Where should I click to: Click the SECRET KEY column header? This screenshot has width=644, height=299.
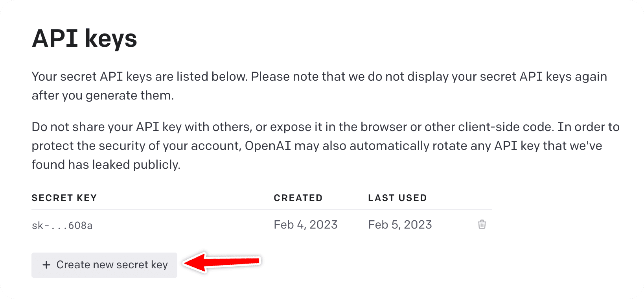click(x=64, y=198)
